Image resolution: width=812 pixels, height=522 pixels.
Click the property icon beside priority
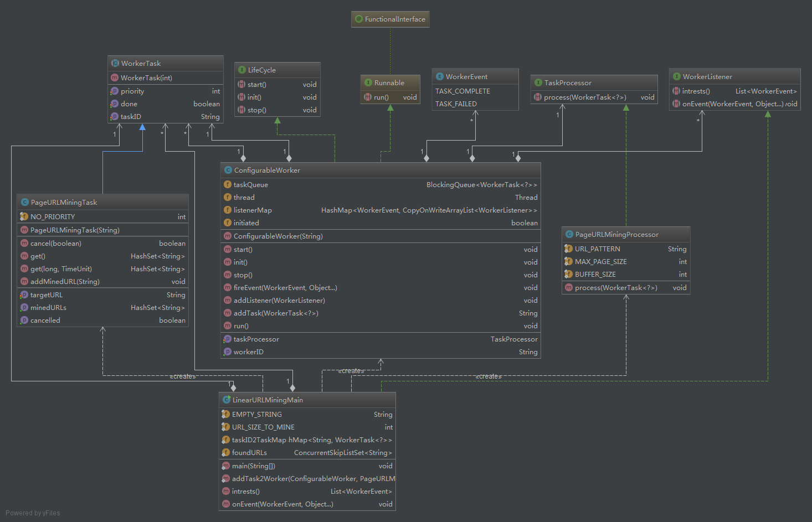click(115, 91)
